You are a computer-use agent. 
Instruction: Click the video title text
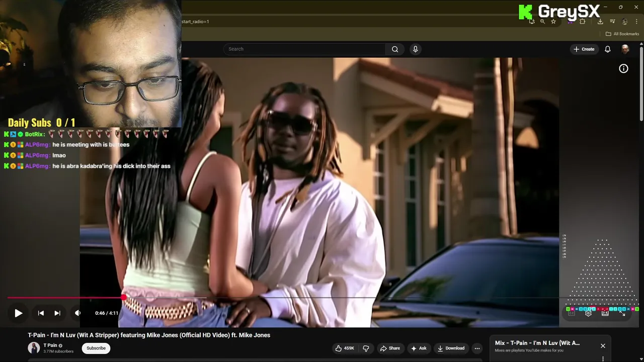pyautogui.click(x=149, y=335)
